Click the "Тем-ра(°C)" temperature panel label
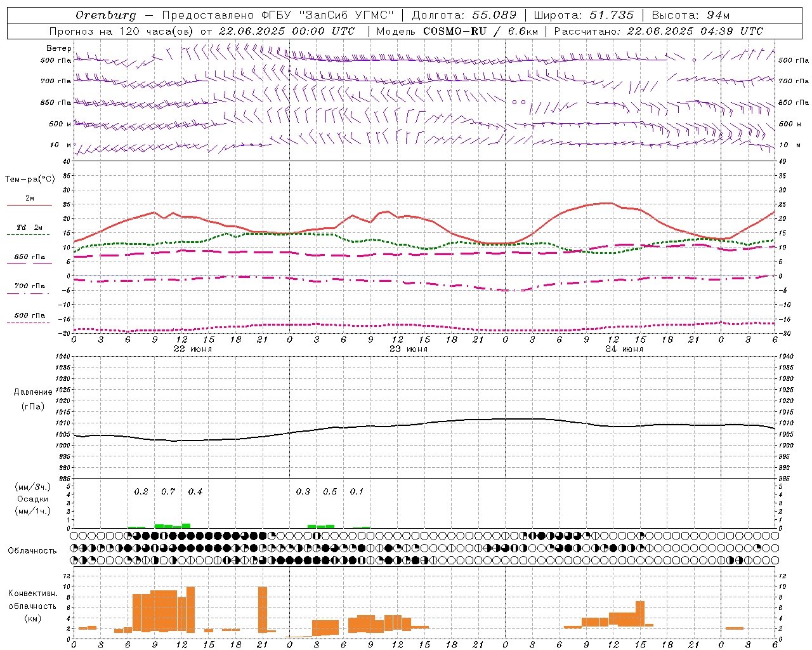Viewport: 812px width, 650px height. [30, 180]
